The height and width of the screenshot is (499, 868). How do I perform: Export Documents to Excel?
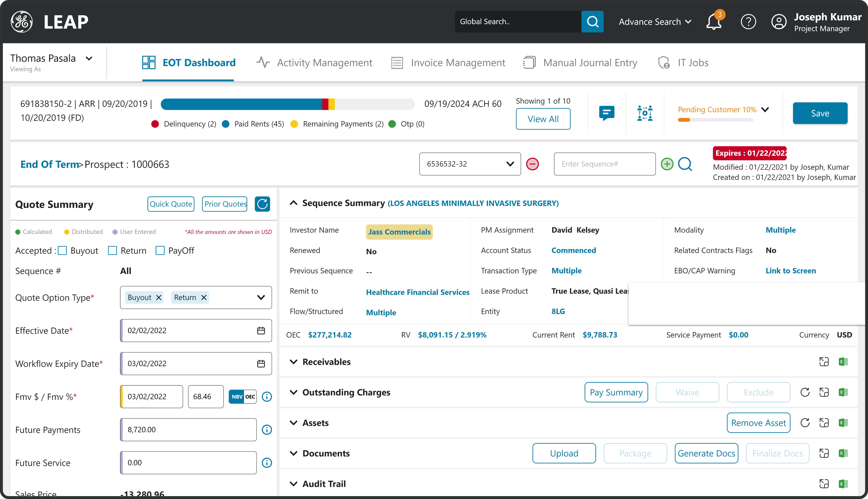[843, 453]
